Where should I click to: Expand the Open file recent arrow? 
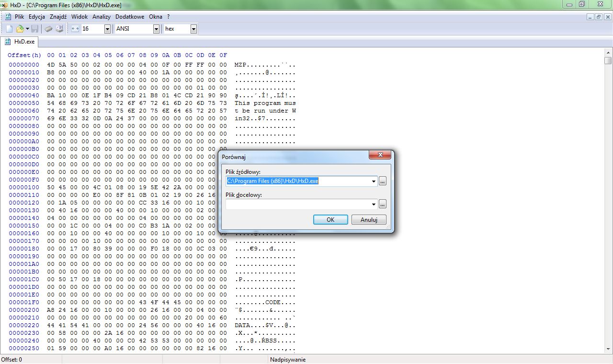[x=27, y=29]
